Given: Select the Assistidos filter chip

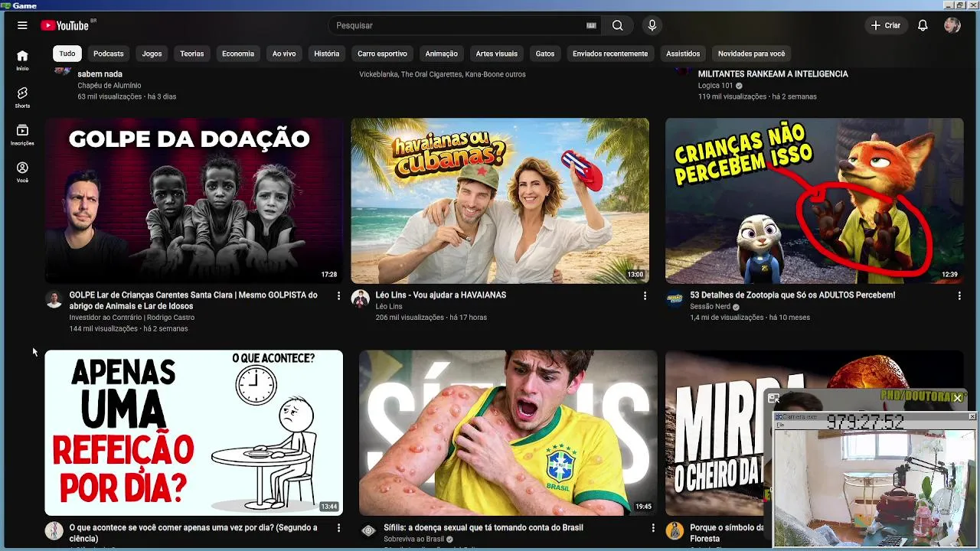Looking at the screenshot, I should click(683, 54).
